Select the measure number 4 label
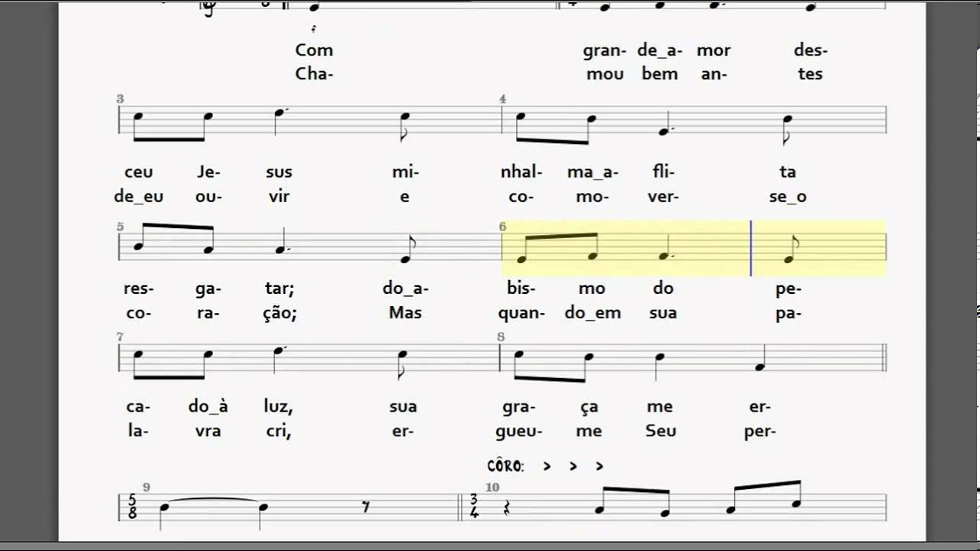Viewport: 980px width, 551px height. click(x=503, y=99)
